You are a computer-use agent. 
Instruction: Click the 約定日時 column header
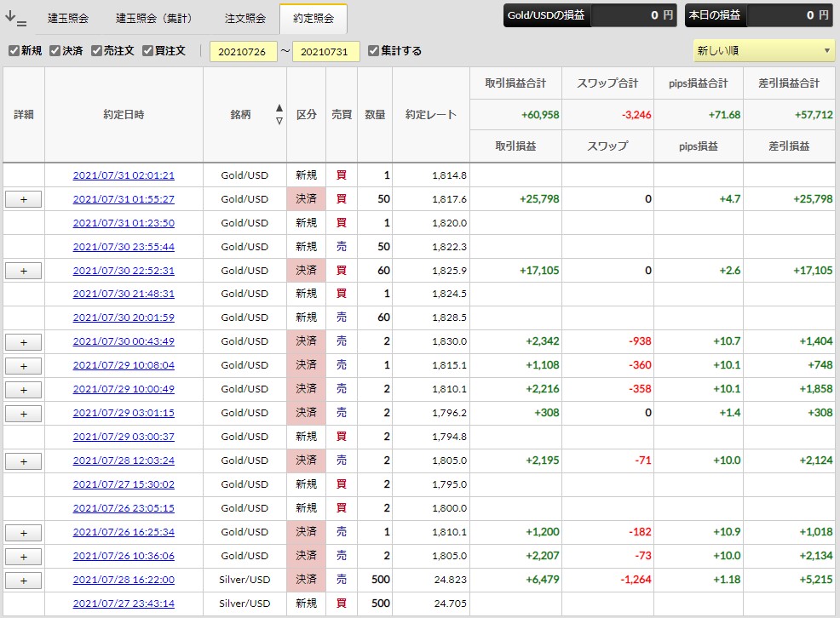[124, 115]
